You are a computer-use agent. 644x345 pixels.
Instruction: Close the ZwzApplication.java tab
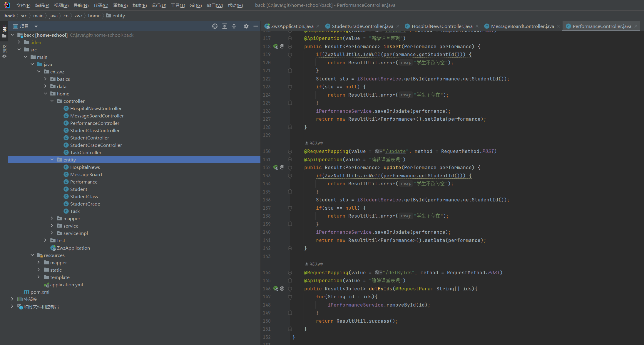coord(318,26)
